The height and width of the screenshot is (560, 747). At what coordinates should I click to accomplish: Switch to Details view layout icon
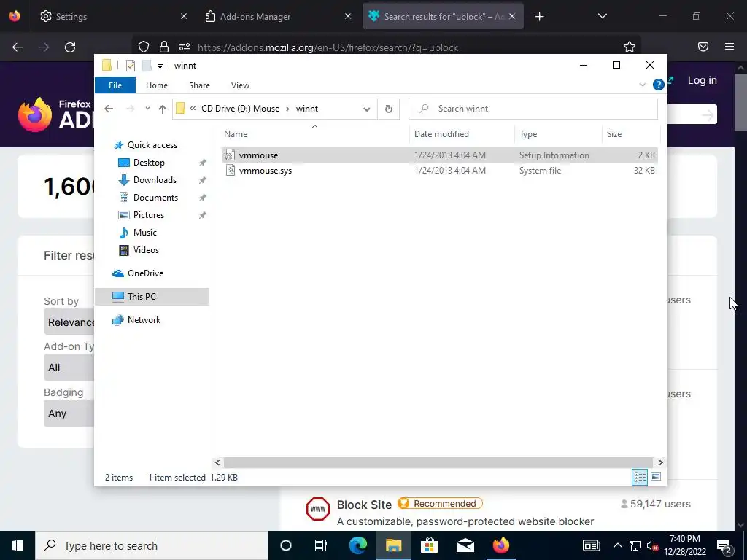639,477
